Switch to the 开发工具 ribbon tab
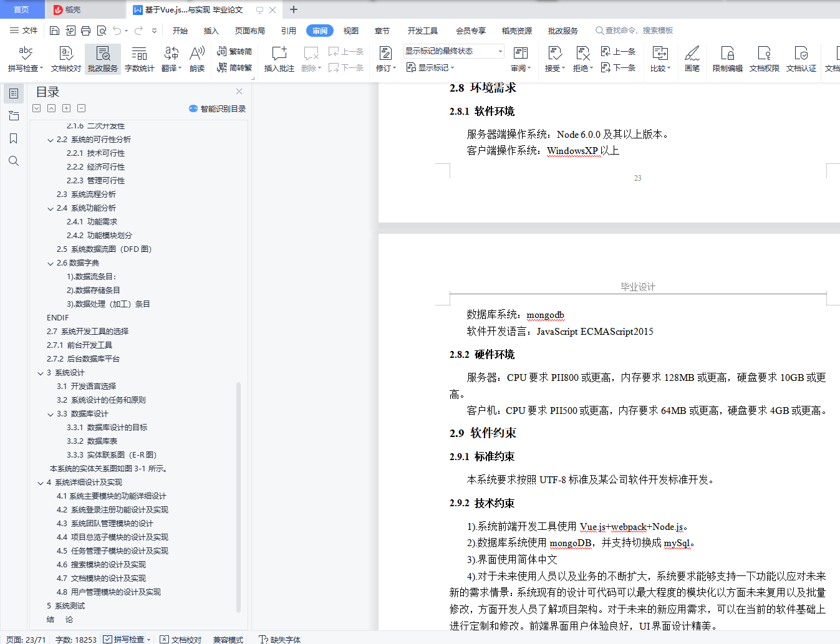This screenshot has height=644, width=840. point(423,31)
